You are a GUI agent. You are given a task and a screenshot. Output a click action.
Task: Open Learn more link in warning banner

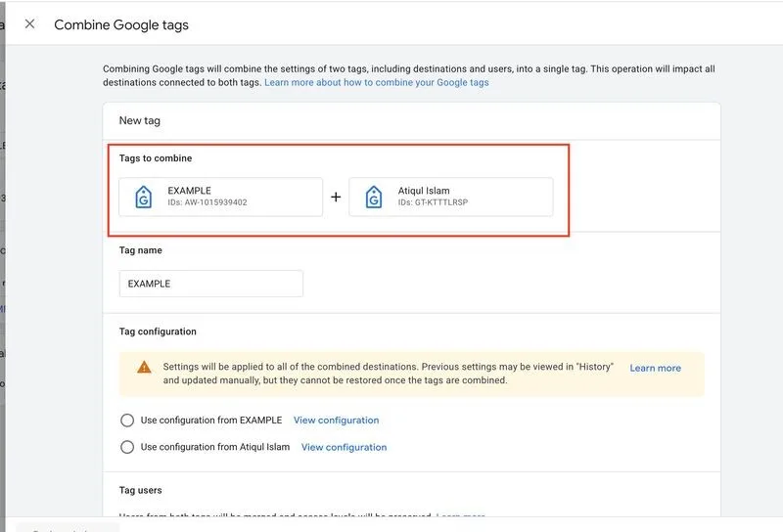click(x=655, y=368)
